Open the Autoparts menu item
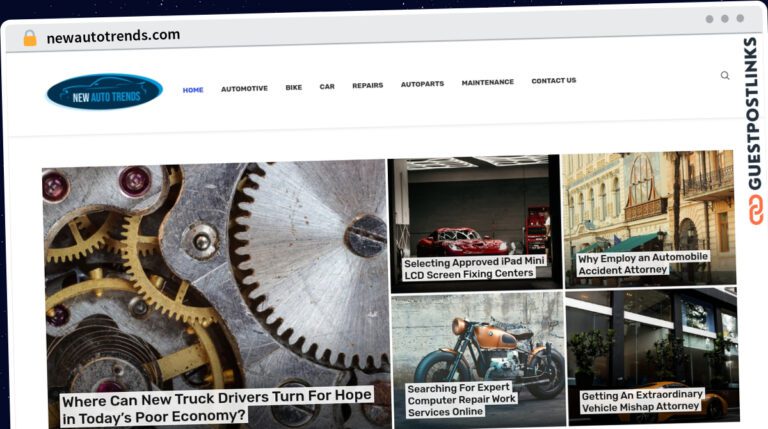The image size is (768, 429). (422, 84)
